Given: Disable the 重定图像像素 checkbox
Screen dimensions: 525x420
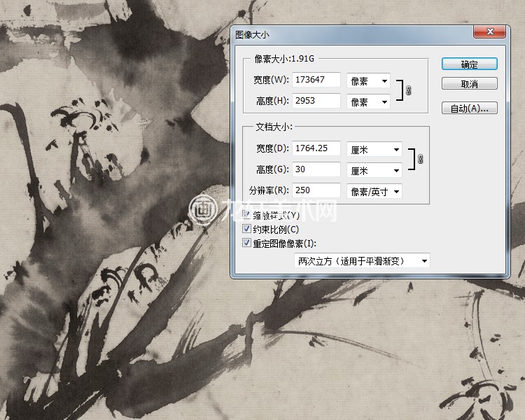Looking at the screenshot, I should (246, 243).
